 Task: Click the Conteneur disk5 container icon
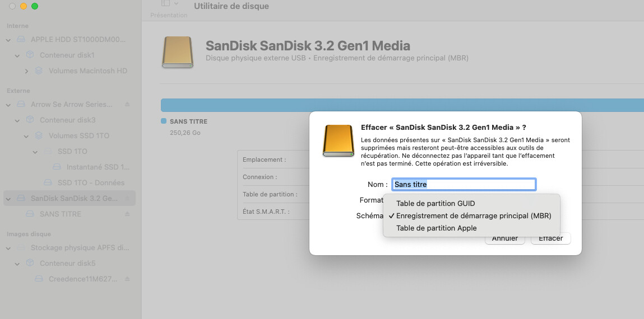(x=30, y=263)
